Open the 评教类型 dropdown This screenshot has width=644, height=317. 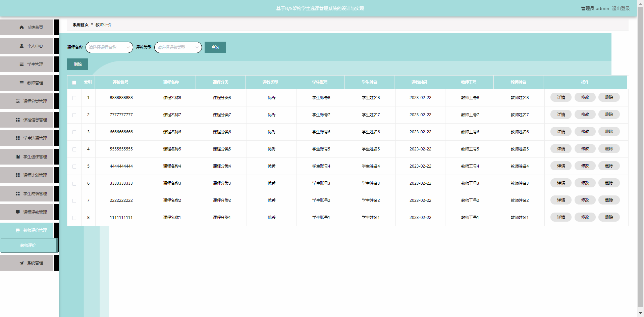(178, 47)
